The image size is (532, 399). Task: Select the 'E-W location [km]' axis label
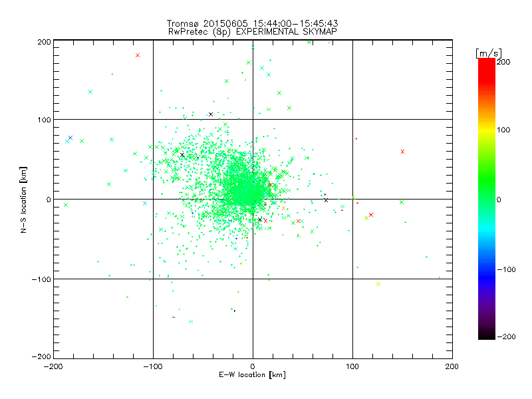(x=252, y=375)
